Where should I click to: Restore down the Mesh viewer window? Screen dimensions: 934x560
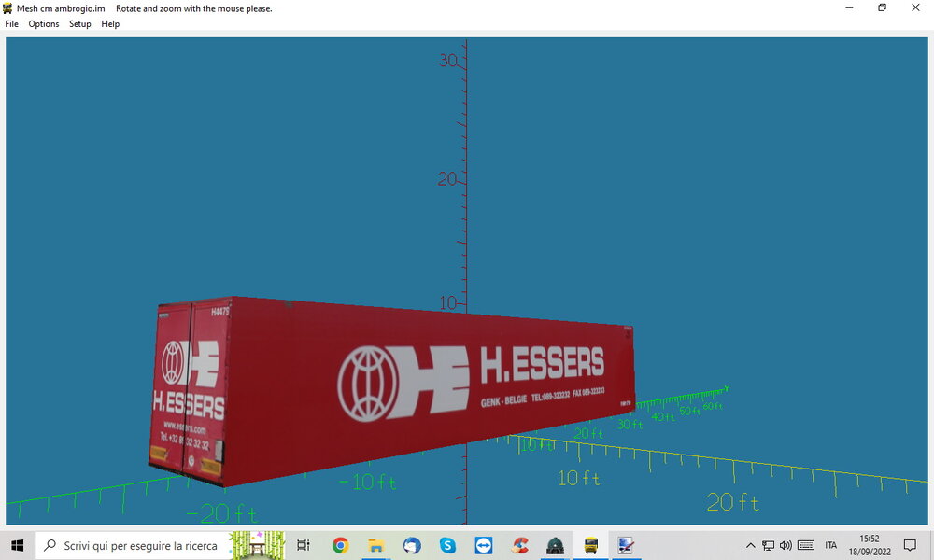(x=883, y=7)
